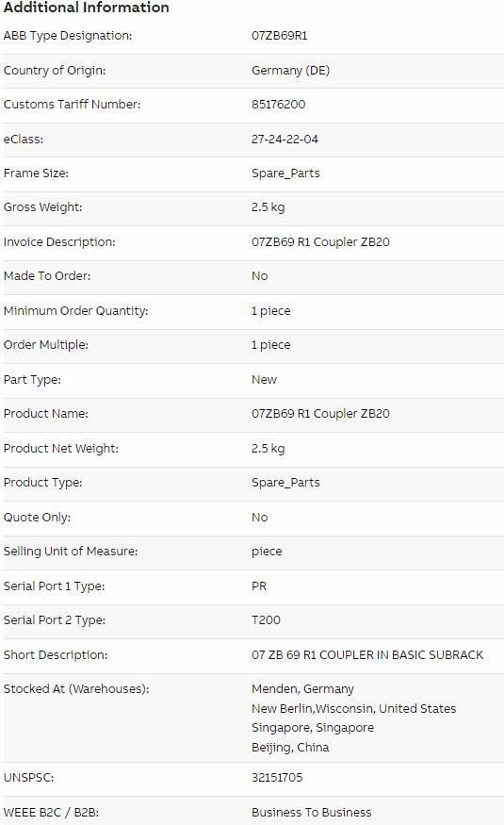Click the Part Type value New
This screenshot has width=504, height=825.
(x=264, y=379)
